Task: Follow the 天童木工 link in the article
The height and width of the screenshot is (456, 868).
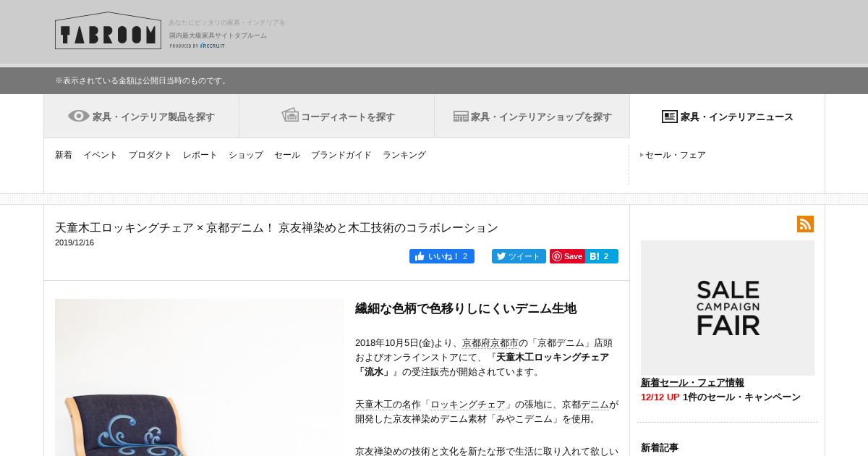Action: [374, 404]
